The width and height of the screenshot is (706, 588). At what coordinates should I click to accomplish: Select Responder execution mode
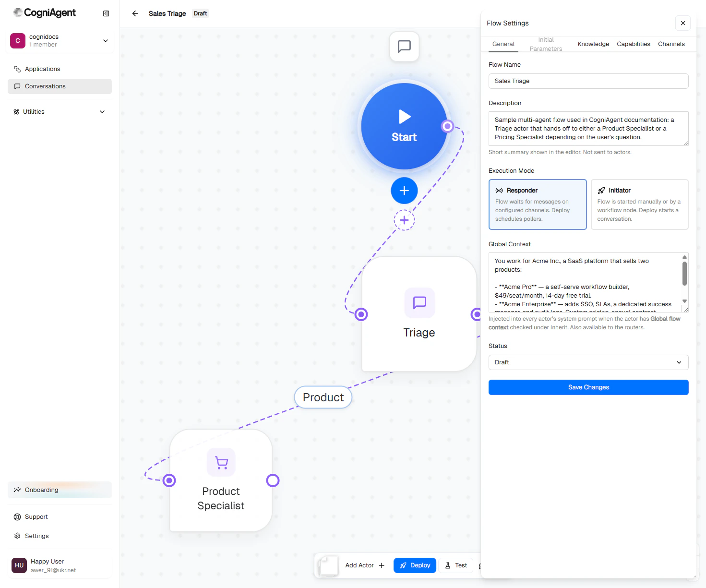pos(538,204)
